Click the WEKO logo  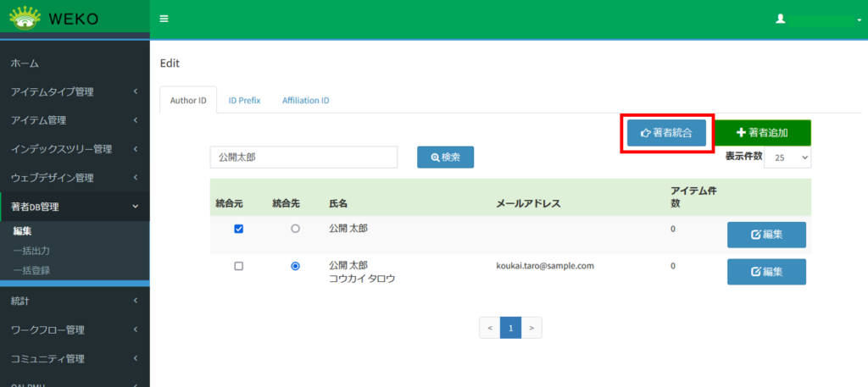[x=55, y=19]
